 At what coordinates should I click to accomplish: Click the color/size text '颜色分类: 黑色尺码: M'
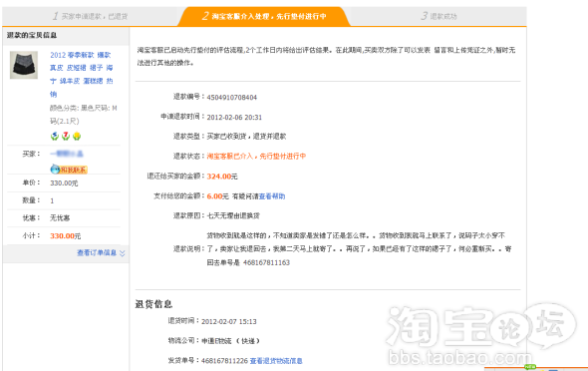coord(84,108)
